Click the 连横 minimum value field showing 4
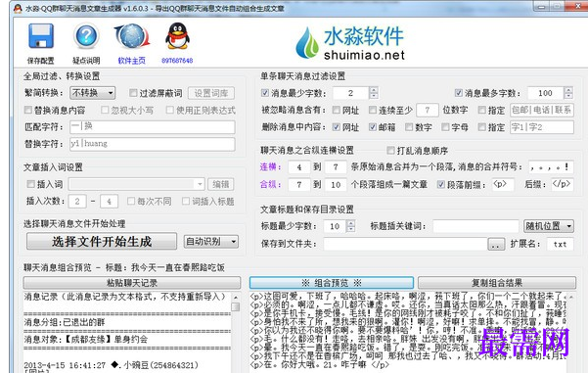Screen dimensions: 588x373 (299, 167)
